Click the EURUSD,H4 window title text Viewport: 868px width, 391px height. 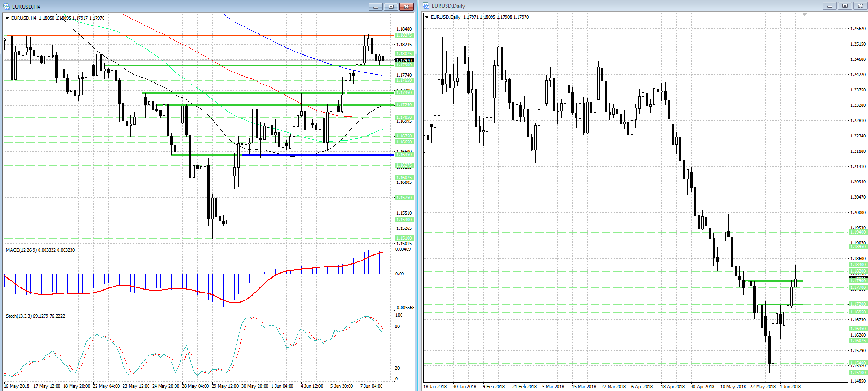coord(26,7)
